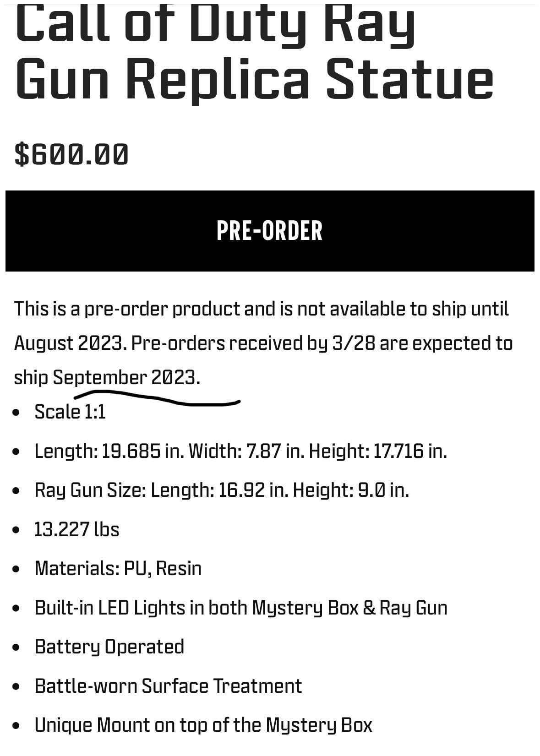This screenshot has width=540, height=756.
Task: Click the bullet point beside 'Scale 1:1'
Action: click(x=17, y=412)
